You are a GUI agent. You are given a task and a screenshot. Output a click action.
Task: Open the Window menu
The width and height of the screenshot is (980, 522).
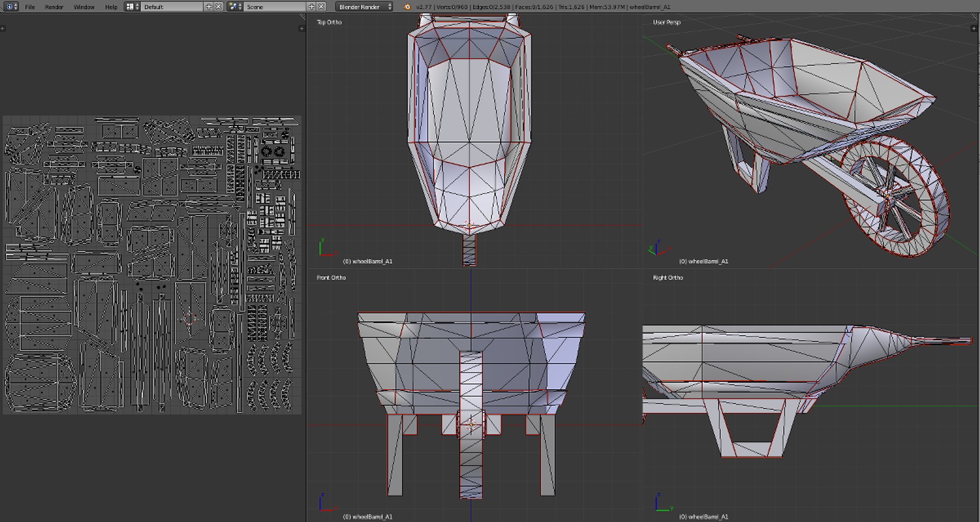tap(84, 7)
